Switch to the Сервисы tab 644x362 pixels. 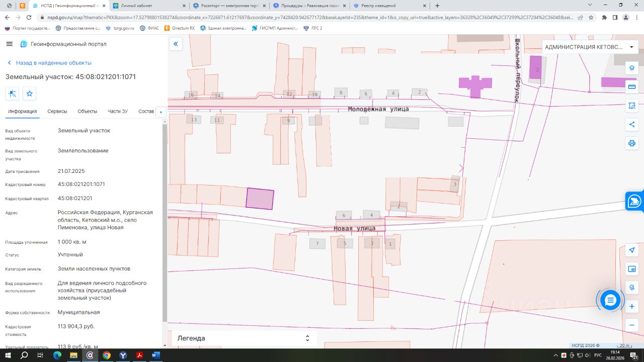click(57, 111)
